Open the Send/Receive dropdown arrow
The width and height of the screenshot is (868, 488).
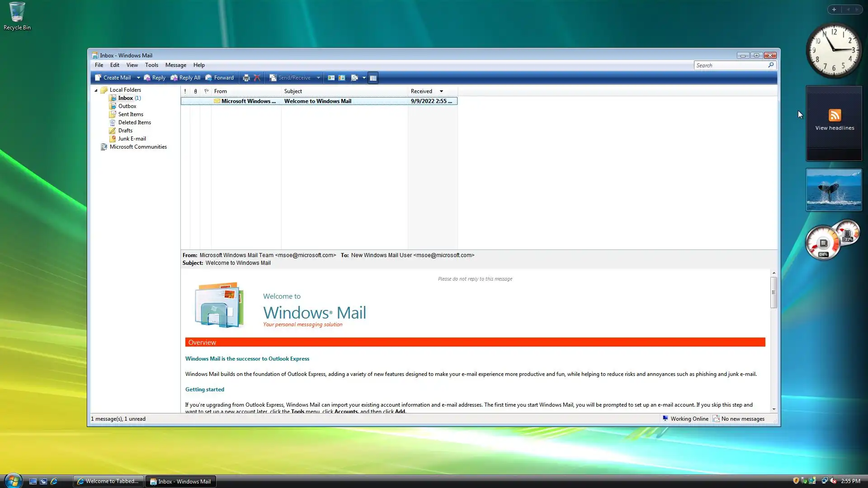tap(318, 78)
